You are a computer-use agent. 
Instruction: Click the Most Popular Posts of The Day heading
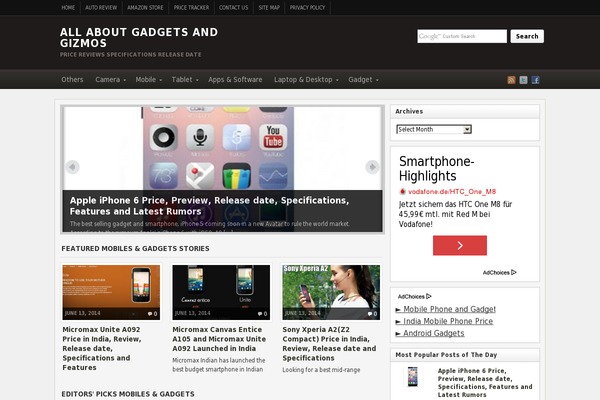point(446,355)
